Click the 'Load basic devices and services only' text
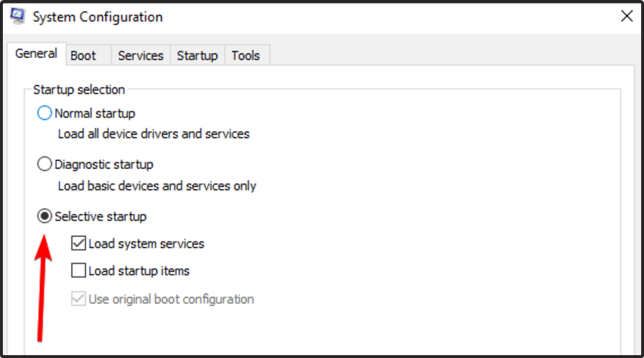644x358 pixels. (157, 186)
